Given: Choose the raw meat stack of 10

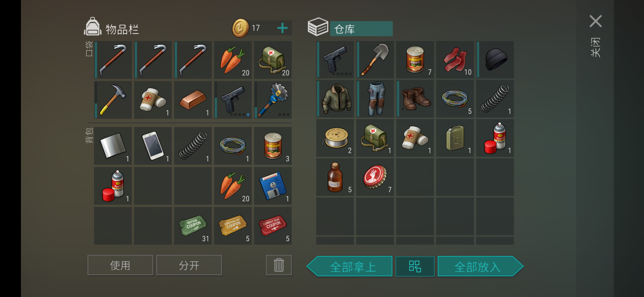Looking at the screenshot, I should point(455,60).
